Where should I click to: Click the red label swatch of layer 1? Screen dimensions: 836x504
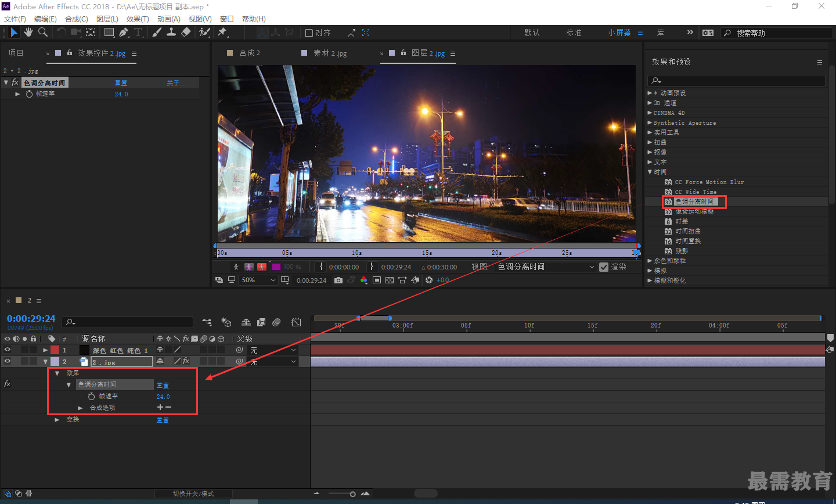click(55, 350)
